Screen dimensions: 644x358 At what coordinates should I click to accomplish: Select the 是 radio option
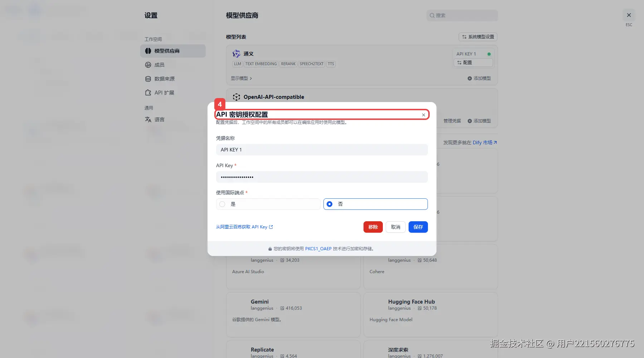268,204
